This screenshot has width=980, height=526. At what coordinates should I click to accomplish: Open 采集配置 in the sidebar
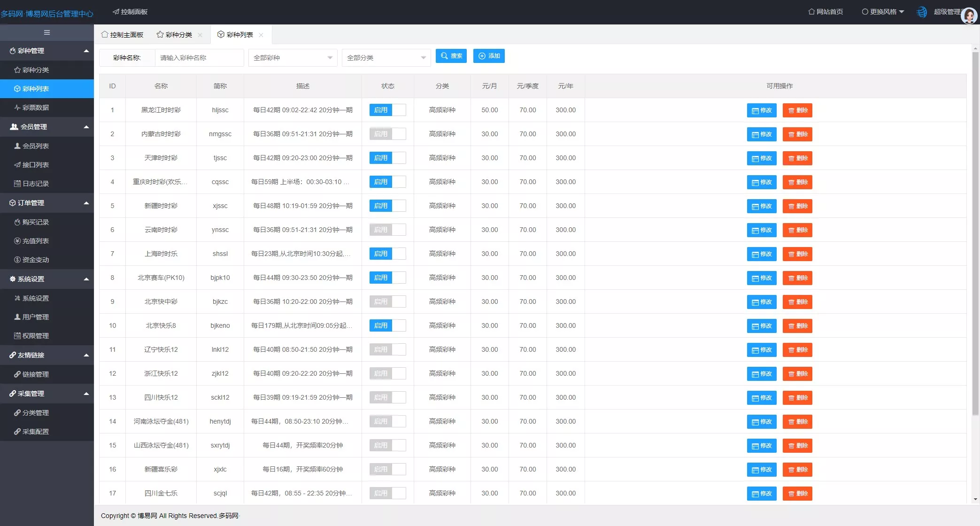(36, 432)
